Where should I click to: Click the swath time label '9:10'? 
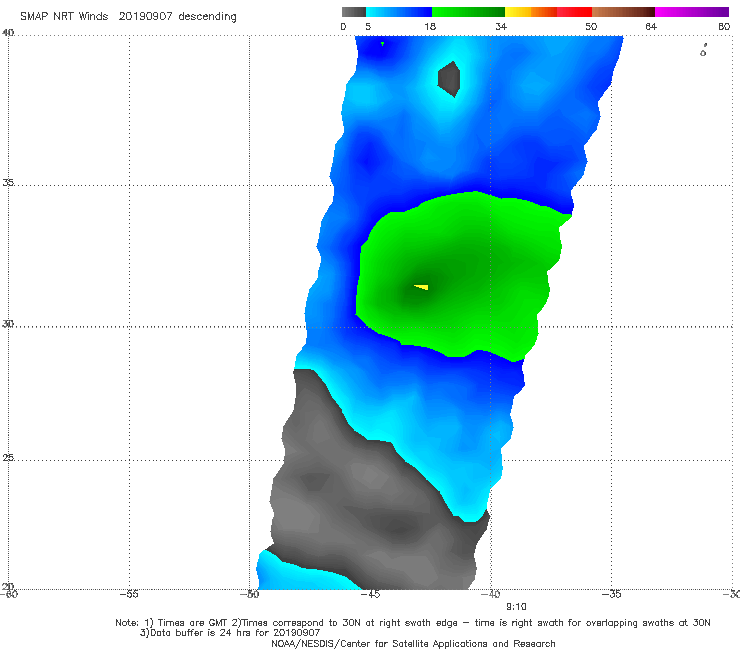tap(516, 607)
